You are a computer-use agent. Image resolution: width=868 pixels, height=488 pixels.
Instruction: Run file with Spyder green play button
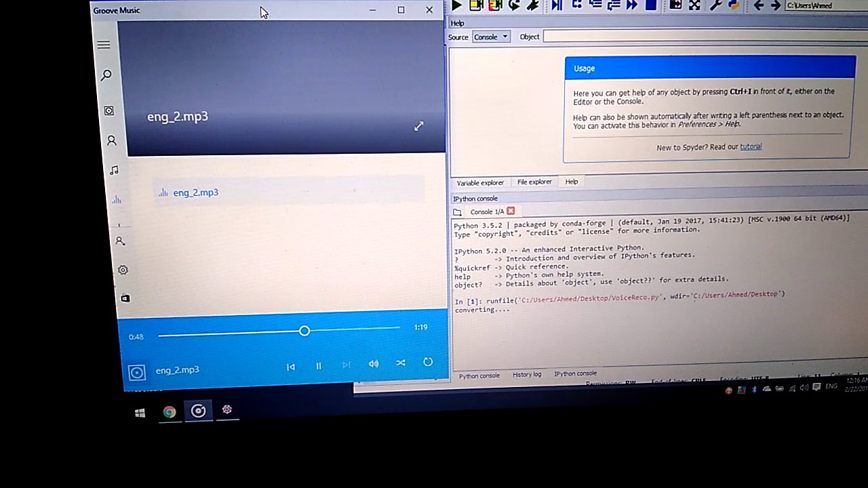point(456,5)
